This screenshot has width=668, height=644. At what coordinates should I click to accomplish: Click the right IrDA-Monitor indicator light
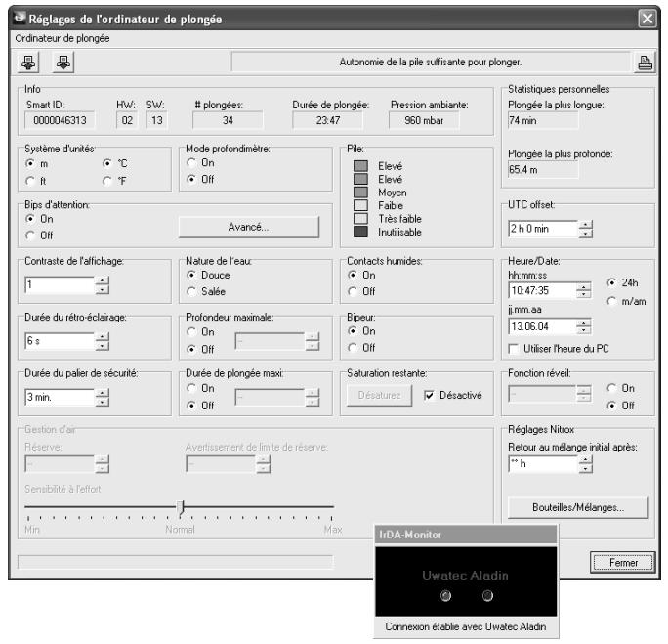(x=487, y=595)
